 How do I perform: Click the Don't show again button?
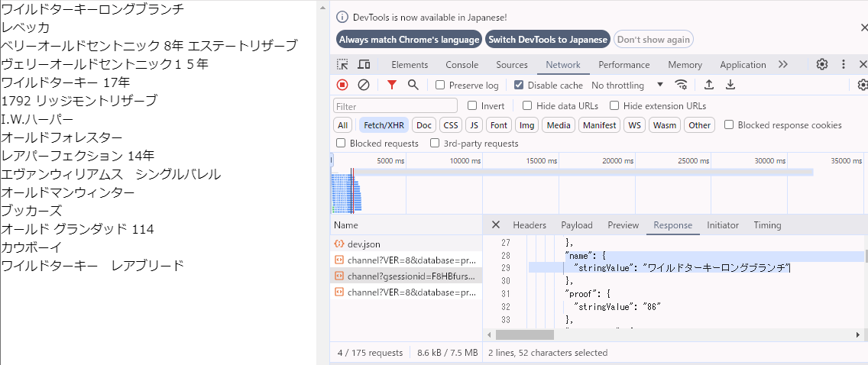coord(653,39)
